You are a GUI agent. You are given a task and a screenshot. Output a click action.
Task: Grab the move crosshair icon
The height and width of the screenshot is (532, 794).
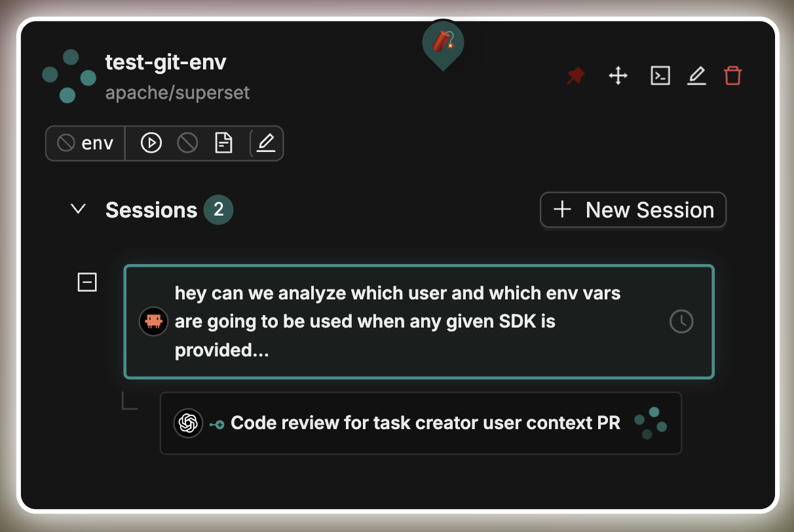click(x=618, y=75)
